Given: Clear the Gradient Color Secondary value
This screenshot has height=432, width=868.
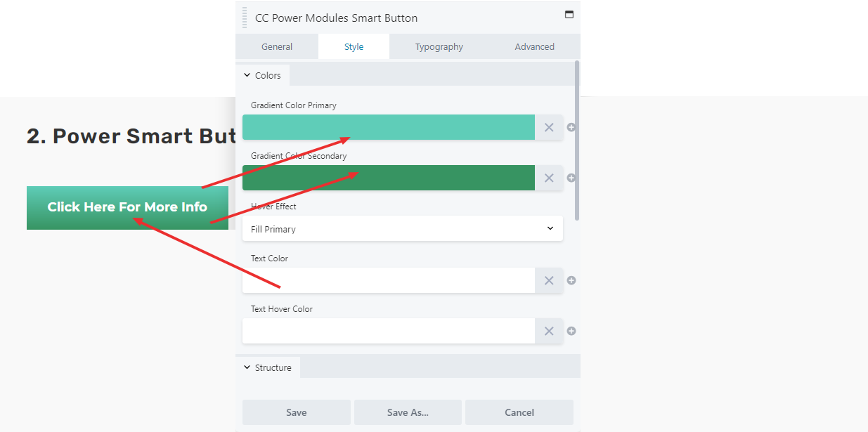Looking at the screenshot, I should click(549, 178).
